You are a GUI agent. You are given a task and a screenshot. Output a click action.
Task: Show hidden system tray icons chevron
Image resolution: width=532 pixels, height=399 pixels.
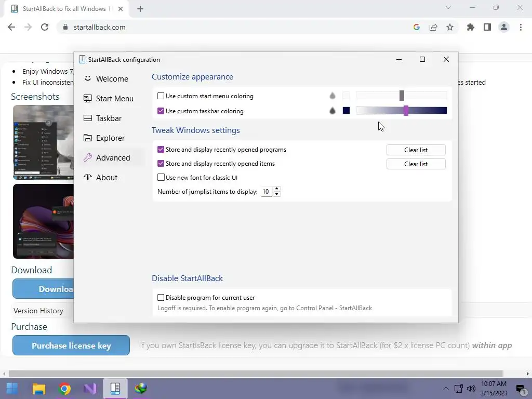click(x=446, y=389)
